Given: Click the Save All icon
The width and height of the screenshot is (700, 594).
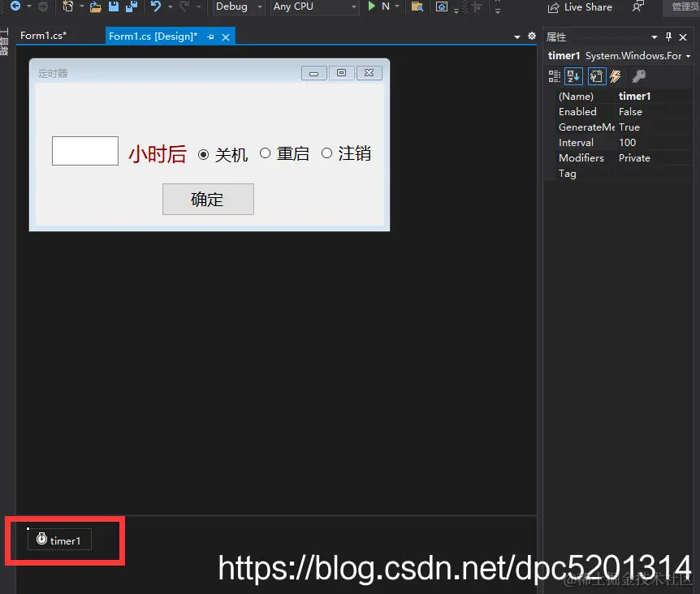Looking at the screenshot, I should pos(132,6).
